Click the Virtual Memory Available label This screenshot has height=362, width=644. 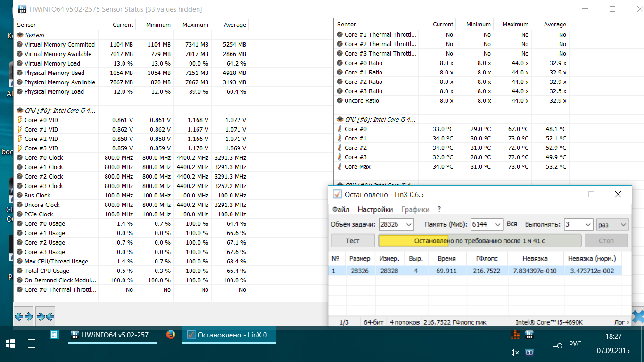58,54
